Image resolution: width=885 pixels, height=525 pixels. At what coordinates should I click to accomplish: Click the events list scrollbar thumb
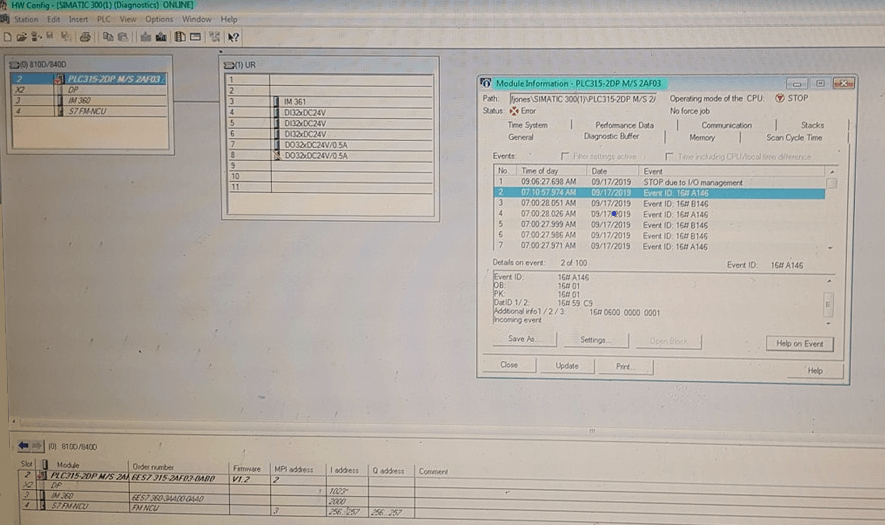831,183
